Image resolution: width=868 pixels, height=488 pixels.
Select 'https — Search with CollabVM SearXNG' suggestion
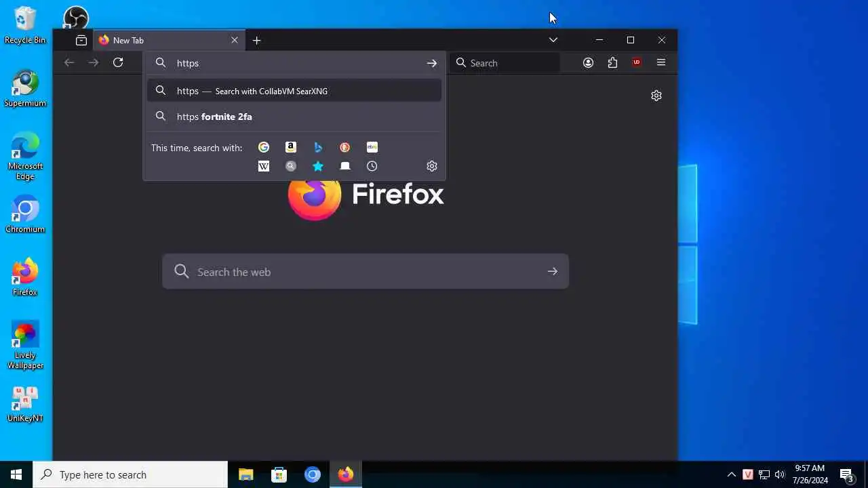[x=294, y=91]
